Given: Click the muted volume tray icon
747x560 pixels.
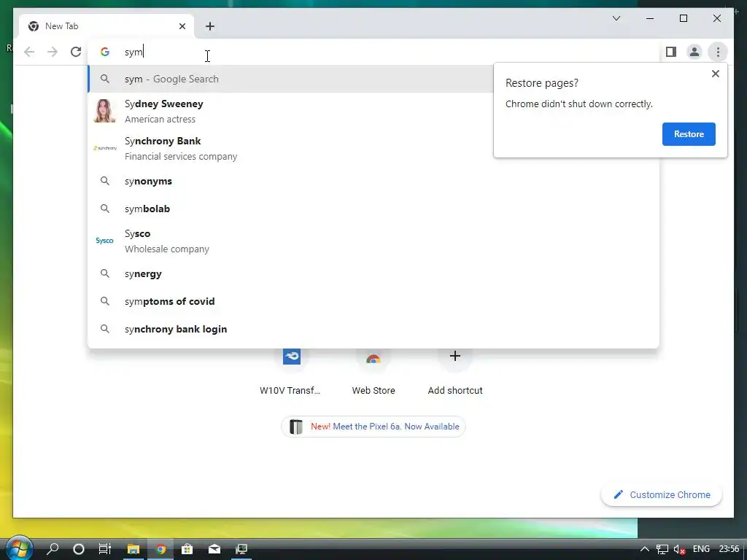Looking at the screenshot, I should click(x=680, y=549).
